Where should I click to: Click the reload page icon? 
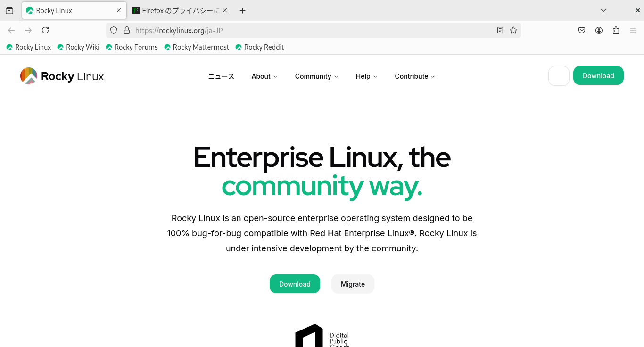click(x=45, y=30)
